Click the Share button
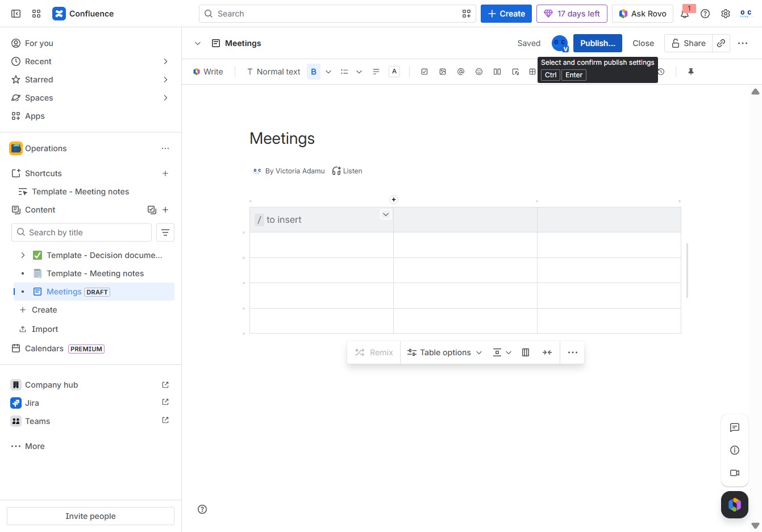 (688, 43)
